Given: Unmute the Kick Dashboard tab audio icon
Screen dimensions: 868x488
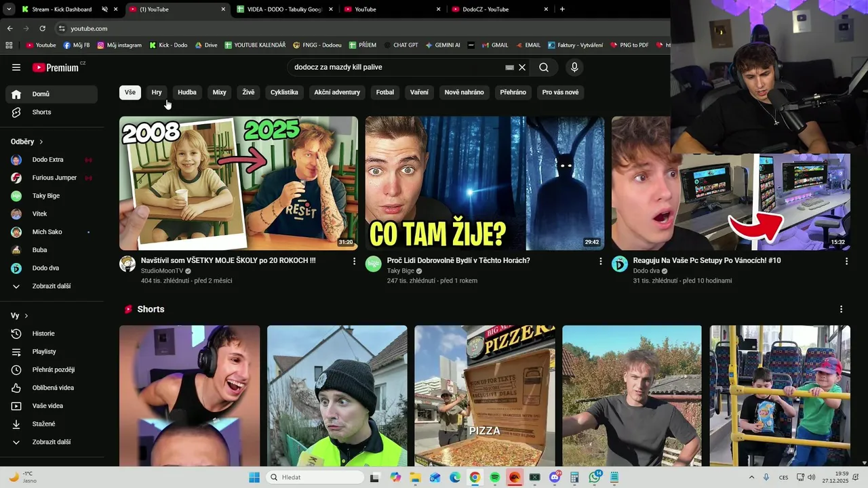Looking at the screenshot, I should point(104,9).
